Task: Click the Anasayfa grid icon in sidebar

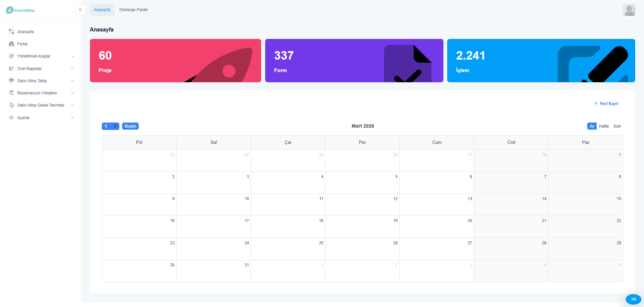Action: 11,32
